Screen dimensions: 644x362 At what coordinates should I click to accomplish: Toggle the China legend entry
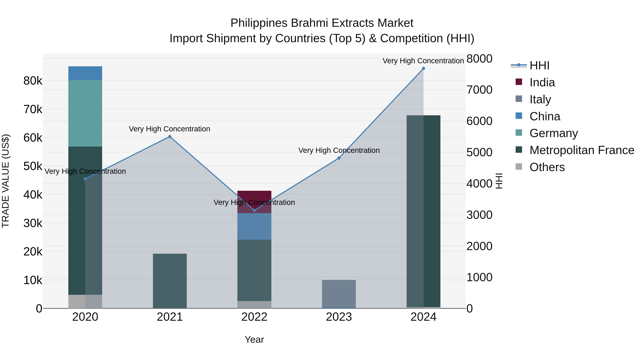coord(538,116)
